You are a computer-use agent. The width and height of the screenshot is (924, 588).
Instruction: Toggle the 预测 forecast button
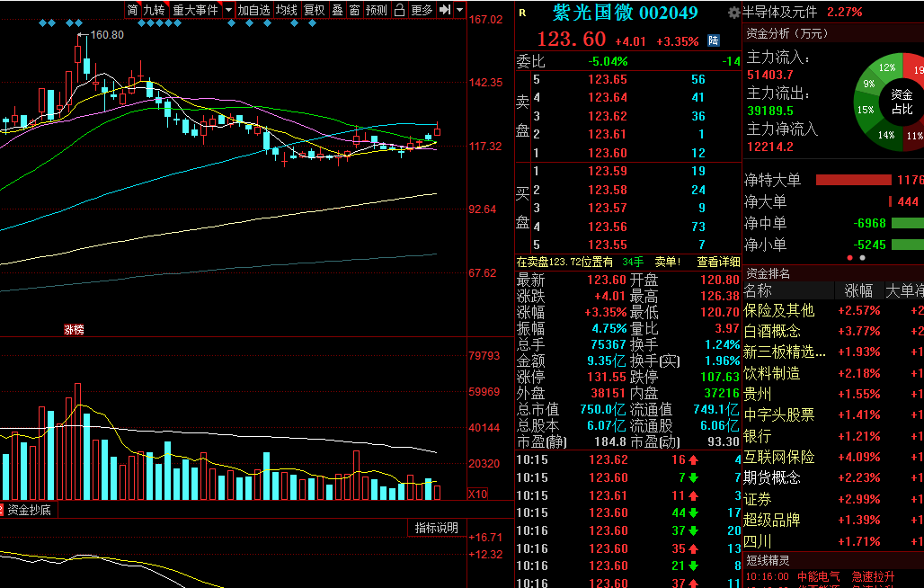(377, 9)
